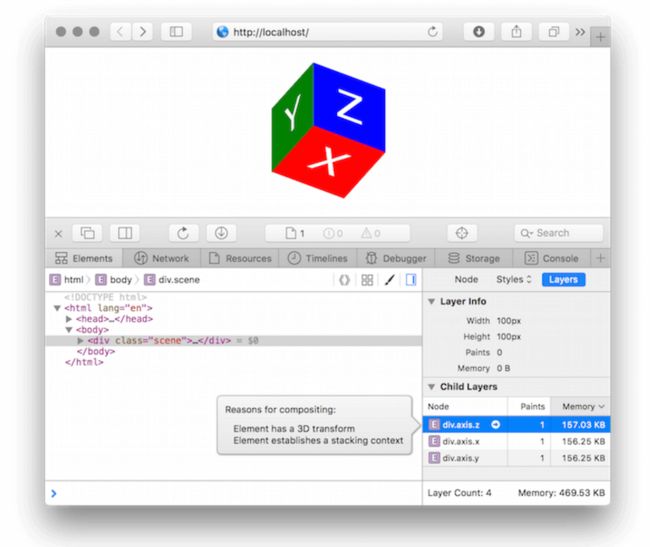
Task: Toggle the paint flashing brush icon
Action: point(390,280)
